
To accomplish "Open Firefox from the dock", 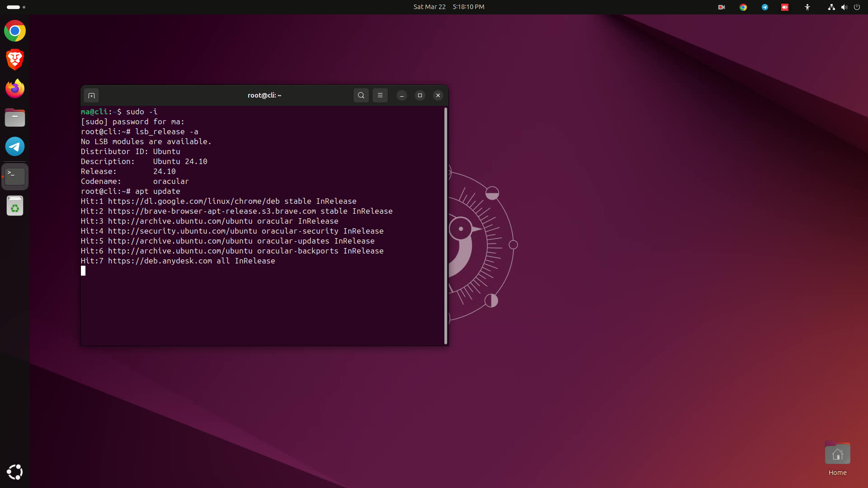I will (14, 89).
